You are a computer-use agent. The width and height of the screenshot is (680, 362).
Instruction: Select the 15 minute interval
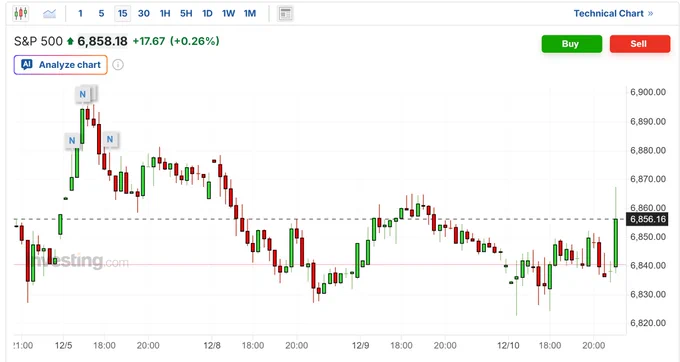123,13
